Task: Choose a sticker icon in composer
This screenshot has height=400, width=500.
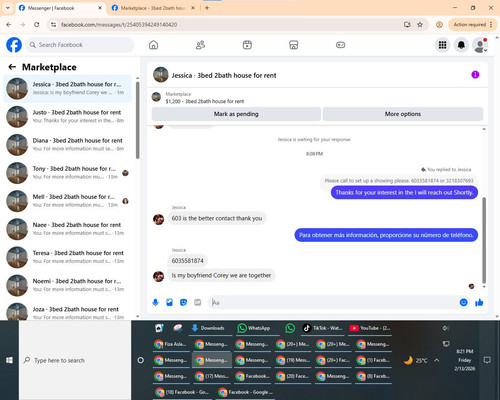Action: pos(183,302)
